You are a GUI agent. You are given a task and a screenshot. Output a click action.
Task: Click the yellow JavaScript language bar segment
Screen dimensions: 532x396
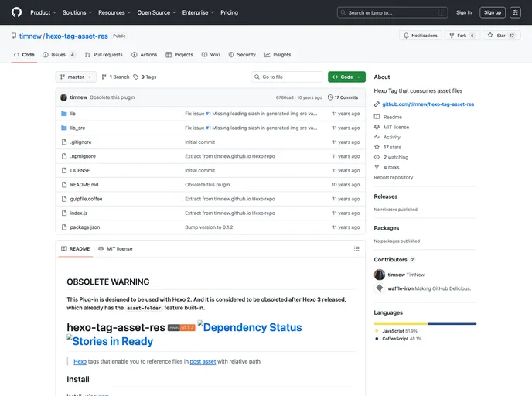(401, 323)
